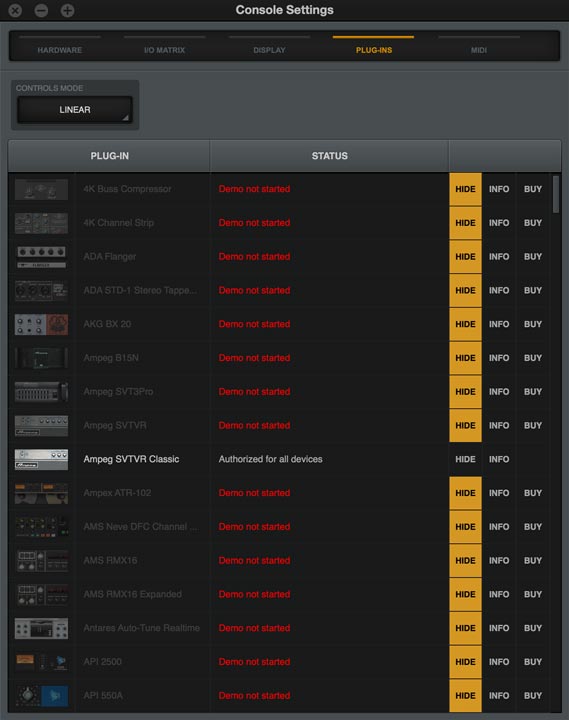569x720 pixels.
Task: Open INFO for Ampeg SVTVR Classic
Action: pos(499,459)
